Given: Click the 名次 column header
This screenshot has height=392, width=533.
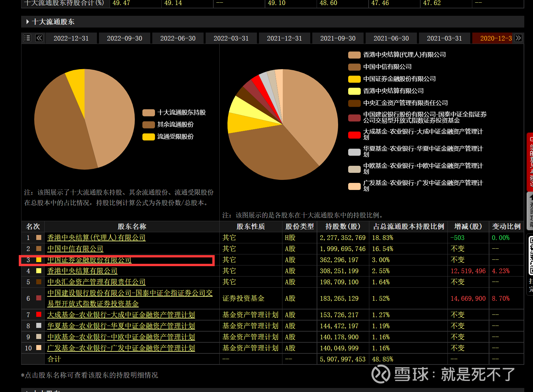Looking at the screenshot, I should [33, 227].
